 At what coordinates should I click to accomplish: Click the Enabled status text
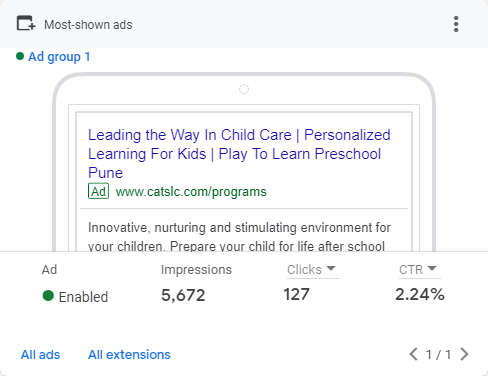point(83,297)
